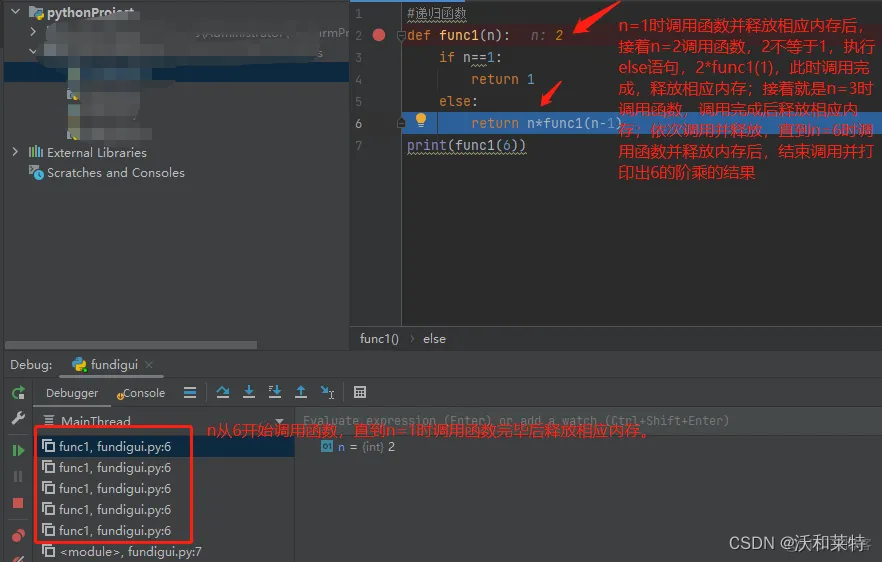Switch to the Console tab

141,393
